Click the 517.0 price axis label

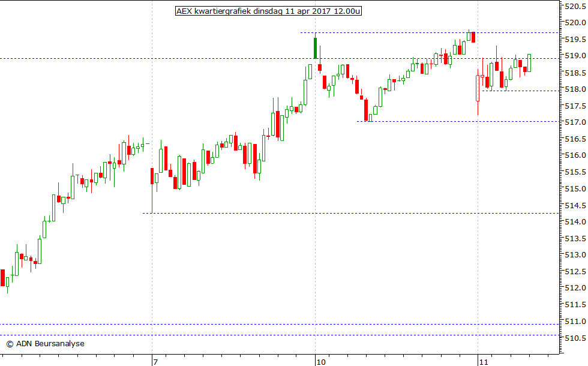click(x=575, y=122)
